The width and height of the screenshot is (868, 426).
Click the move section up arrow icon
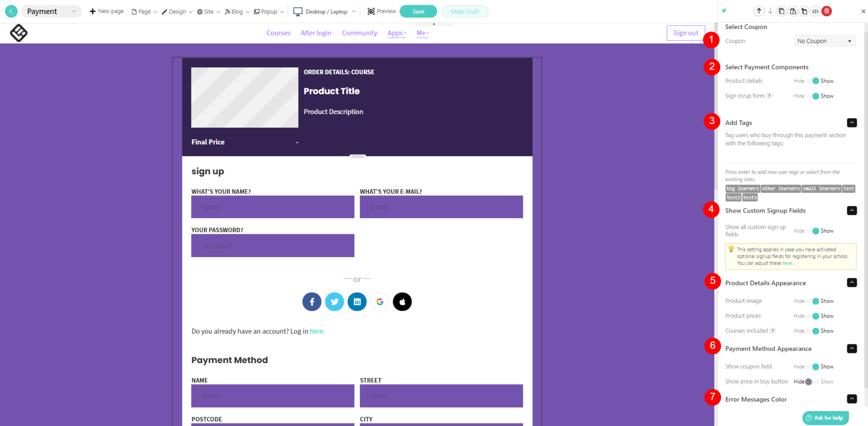[x=759, y=11]
